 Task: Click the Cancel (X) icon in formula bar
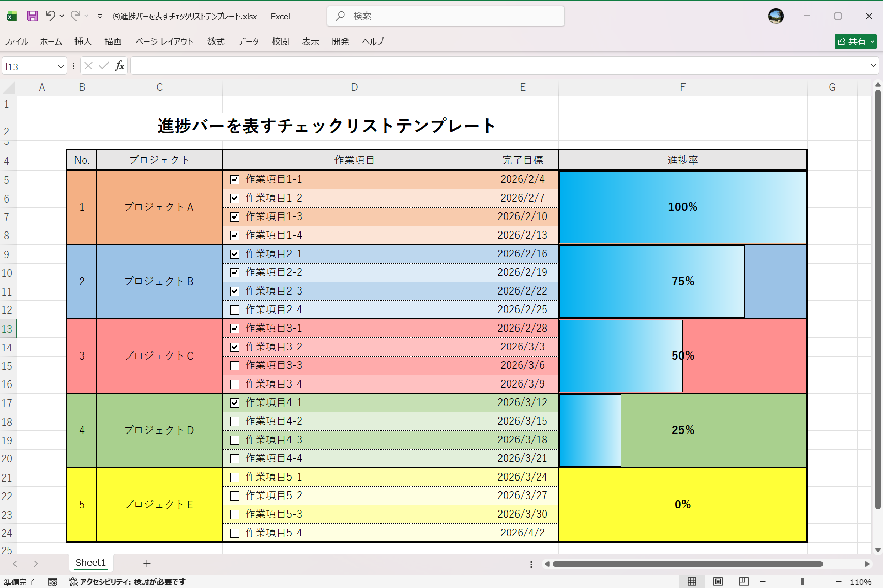click(88, 66)
